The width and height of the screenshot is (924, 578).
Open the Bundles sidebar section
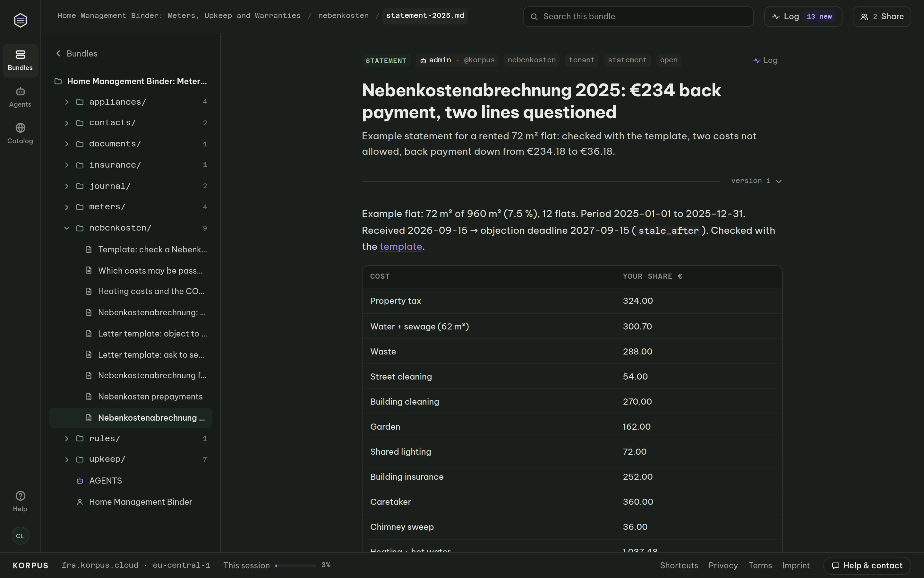pos(20,60)
